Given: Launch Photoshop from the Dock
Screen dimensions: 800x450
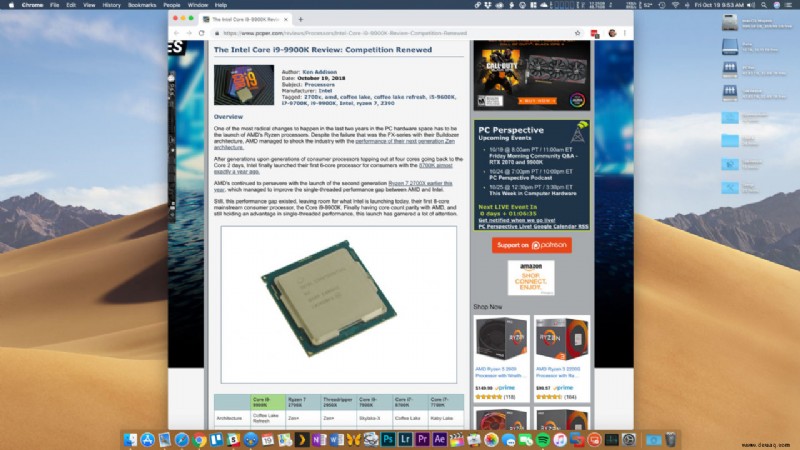Looking at the screenshot, I should point(388,440).
